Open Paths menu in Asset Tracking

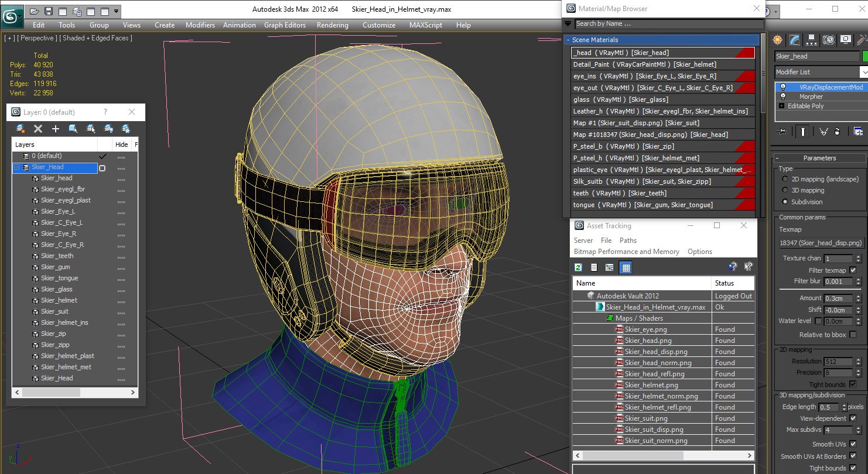628,241
